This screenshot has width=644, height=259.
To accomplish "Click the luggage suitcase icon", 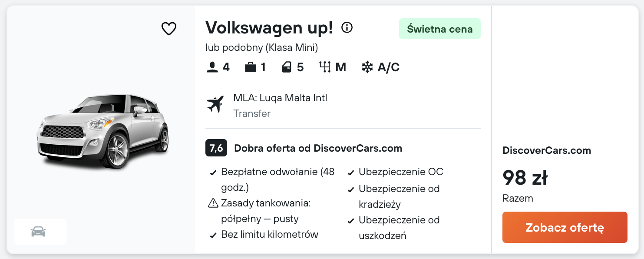I will [x=251, y=67].
